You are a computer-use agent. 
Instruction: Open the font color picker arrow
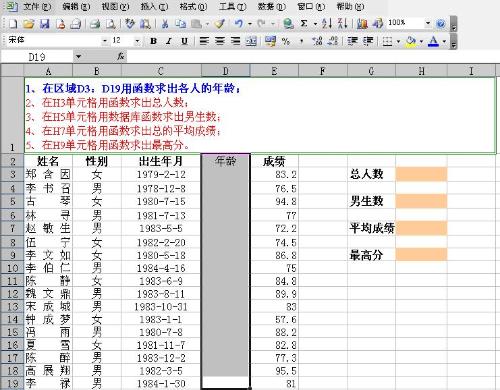pos(444,41)
